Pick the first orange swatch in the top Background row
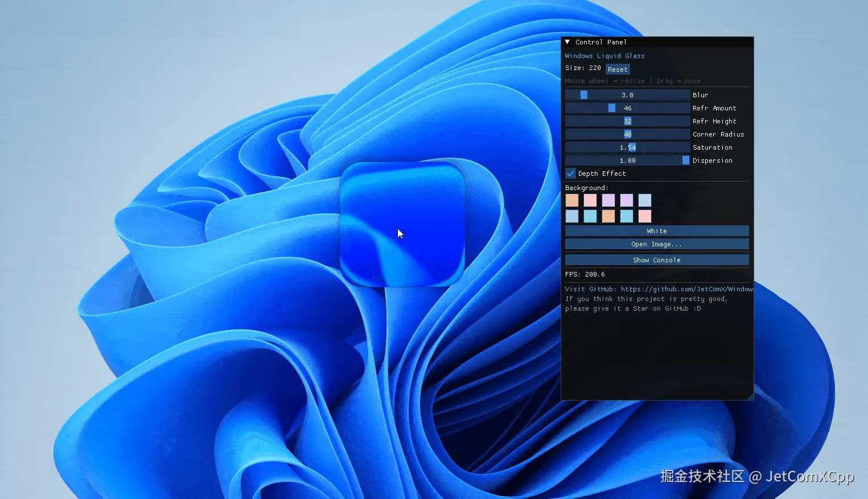868x499 pixels. click(572, 200)
